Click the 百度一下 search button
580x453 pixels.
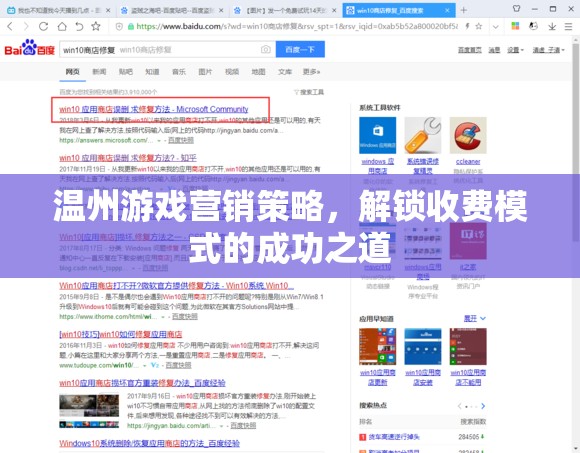[x=300, y=49]
